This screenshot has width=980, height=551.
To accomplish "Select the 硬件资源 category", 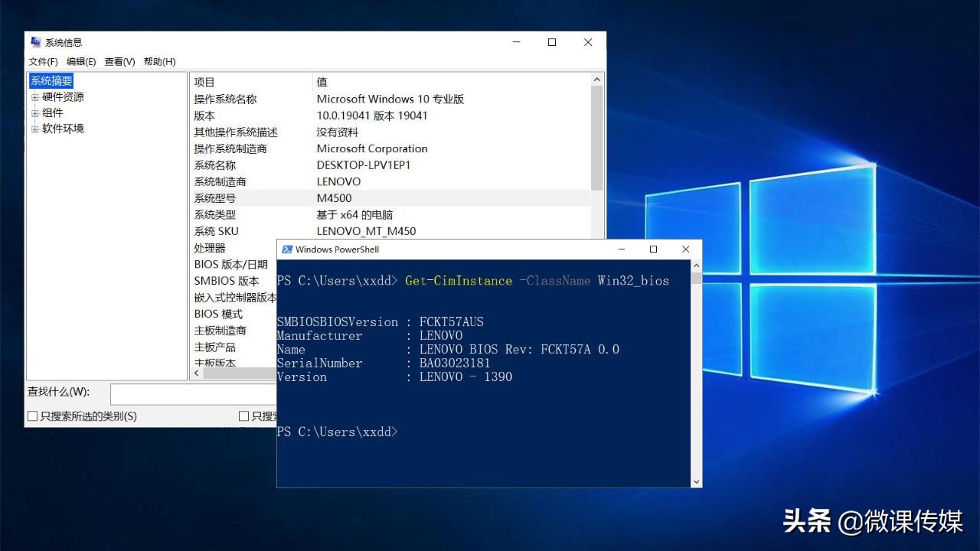I will click(x=65, y=96).
